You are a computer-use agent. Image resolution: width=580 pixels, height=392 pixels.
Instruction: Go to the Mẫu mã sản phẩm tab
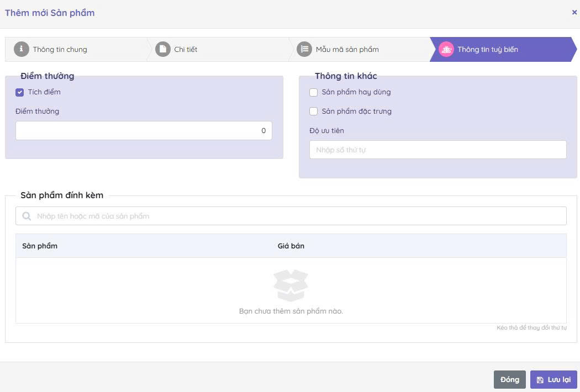click(x=347, y=49)
